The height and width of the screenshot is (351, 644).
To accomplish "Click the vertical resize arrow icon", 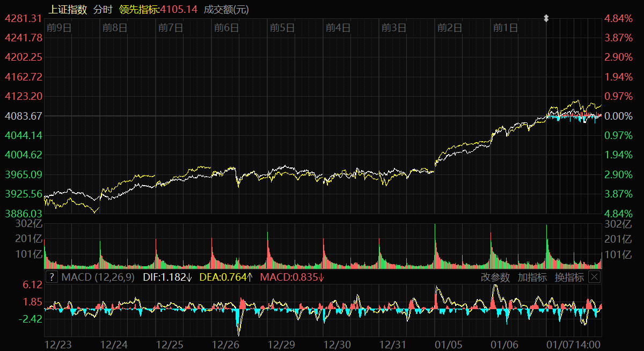I will click(x=546, y=18).
